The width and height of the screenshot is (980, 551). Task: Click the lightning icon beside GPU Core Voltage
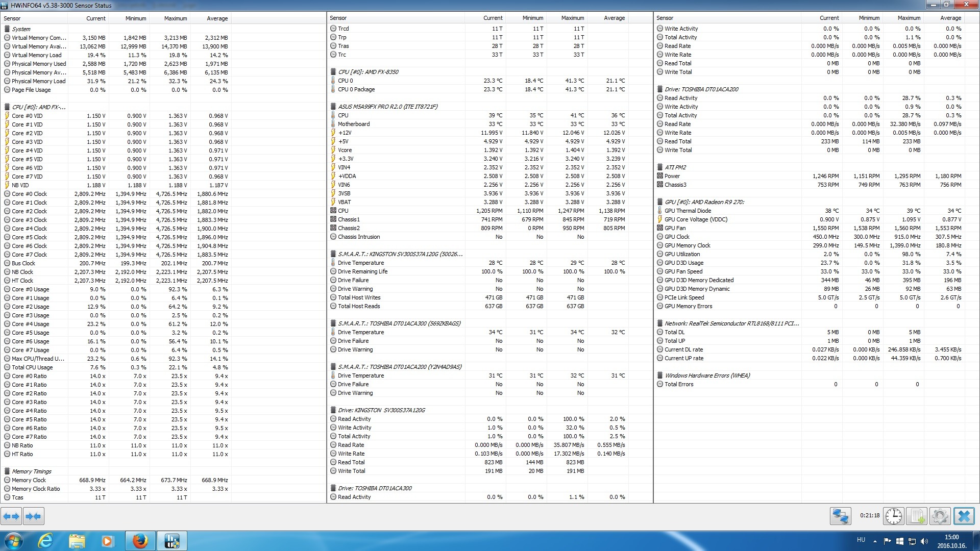click(660, 219)
